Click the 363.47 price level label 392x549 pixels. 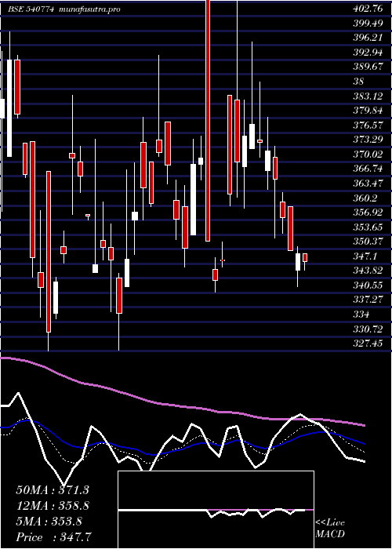click(x=368, y=184)
